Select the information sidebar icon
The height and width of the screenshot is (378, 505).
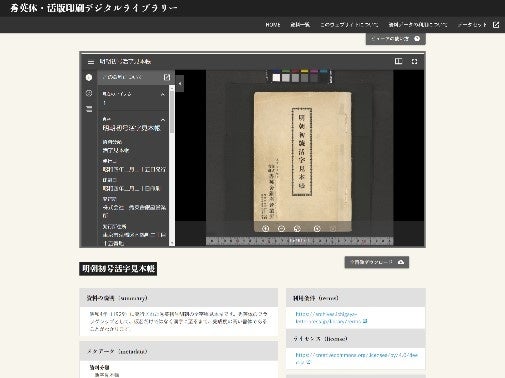[x=89, y=77]
